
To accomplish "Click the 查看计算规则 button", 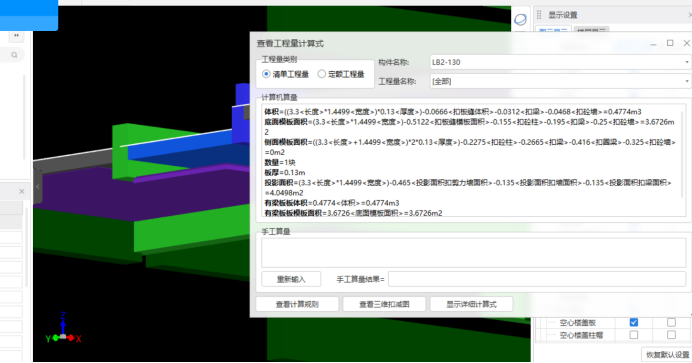I will click(x=297, y=304).
